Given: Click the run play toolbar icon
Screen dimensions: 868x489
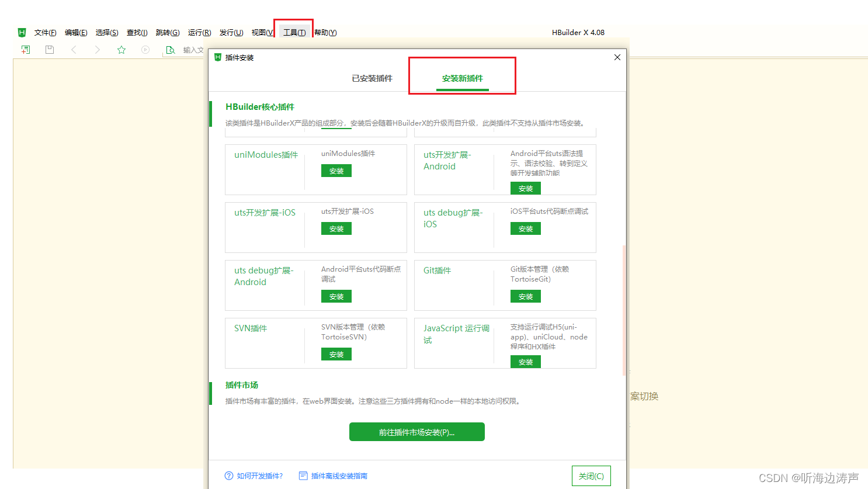Looking at the screenshot, I should [145, 50].
